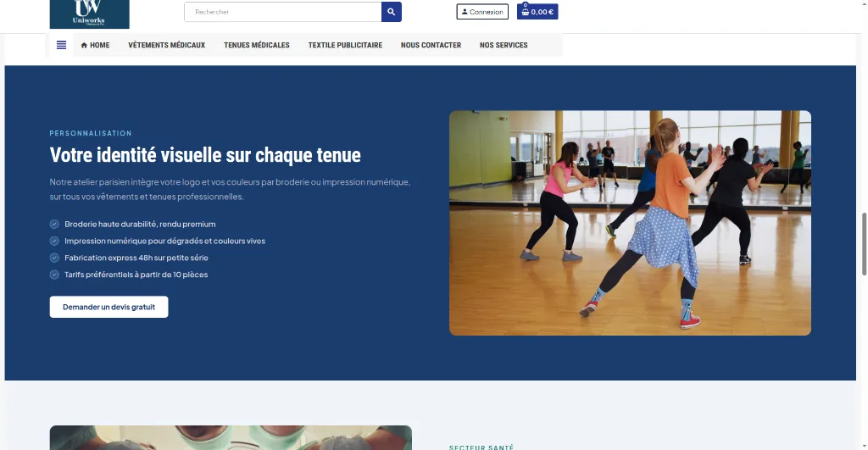Click text Fabrication express 48h sur petite série
Screen dimensions: 868x450
136,258
